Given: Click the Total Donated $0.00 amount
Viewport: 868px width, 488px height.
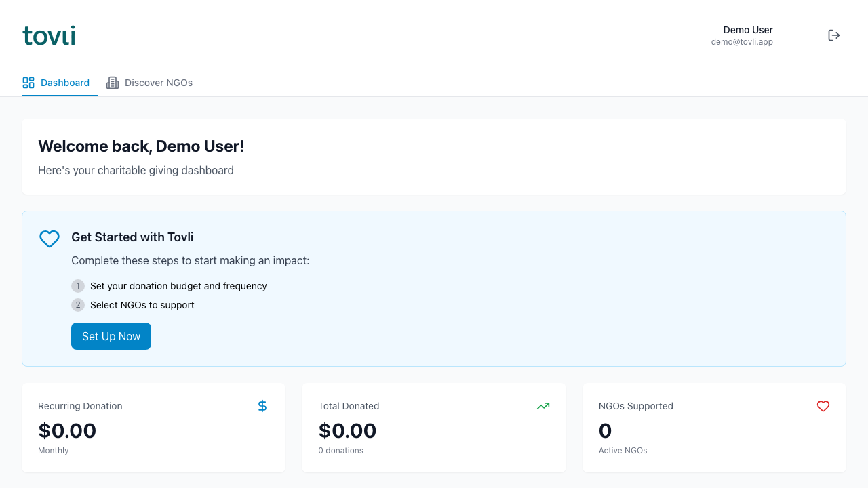Looking at the screenshot, I should [347, 430].
